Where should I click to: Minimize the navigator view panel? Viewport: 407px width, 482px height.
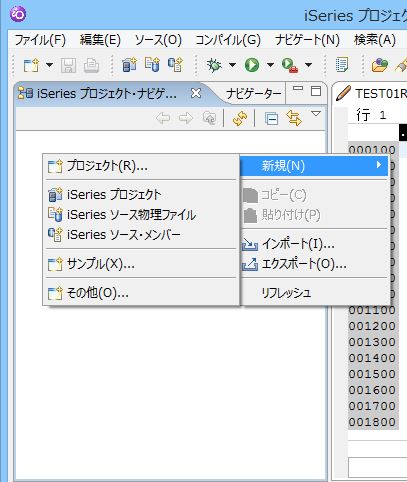(x=298, y=89)
